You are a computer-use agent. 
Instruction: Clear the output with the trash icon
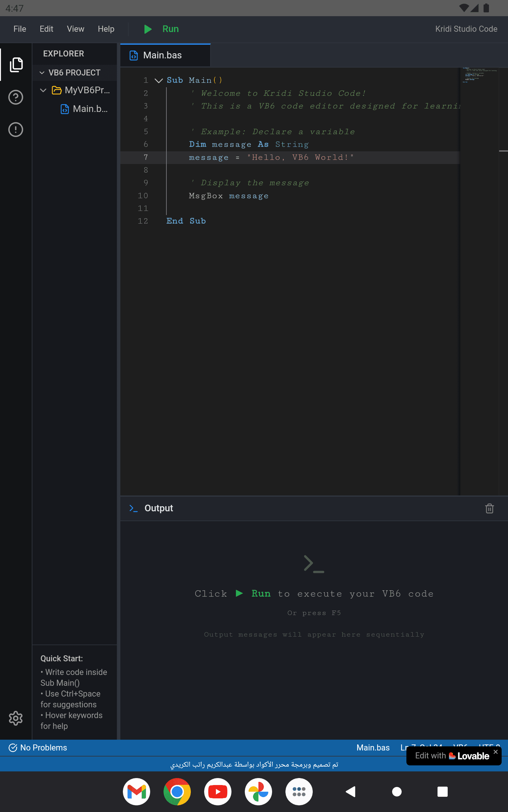click(x=489, y=508)
